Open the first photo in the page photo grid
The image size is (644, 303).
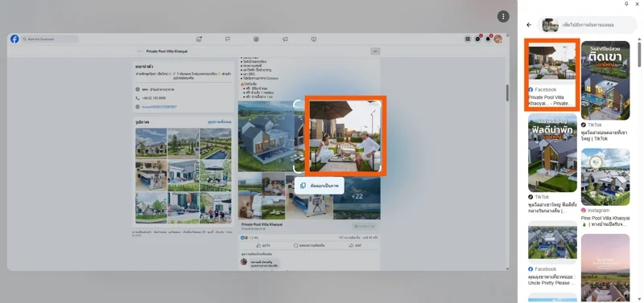point(151,143)
